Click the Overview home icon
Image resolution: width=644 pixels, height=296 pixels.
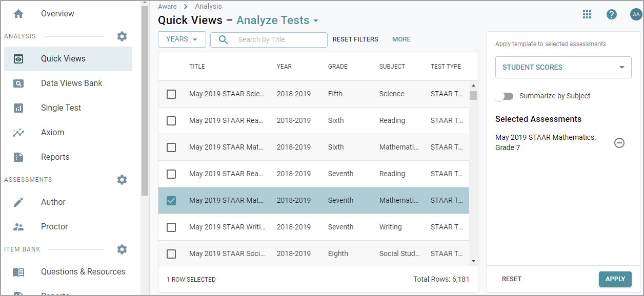(18, 14)
